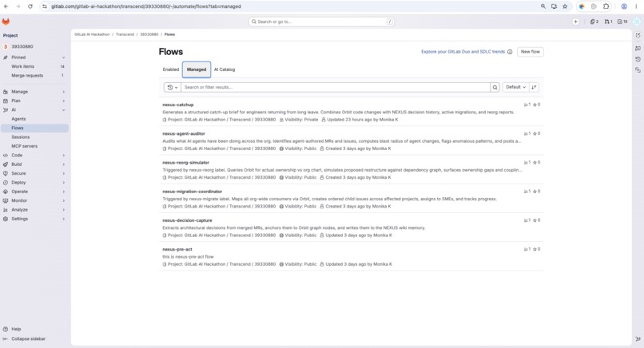Collapse the Pinned section
Image resolution: width=644 pixels, height=348 pixels.
63,57
